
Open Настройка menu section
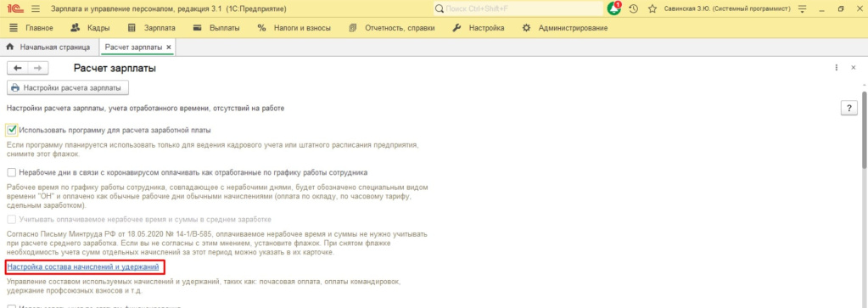[x=479, y=28]
